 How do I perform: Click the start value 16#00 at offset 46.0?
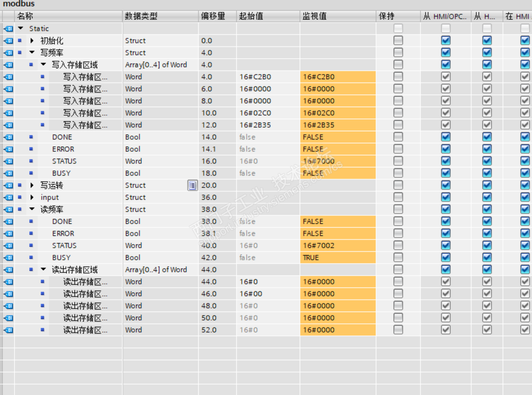click(x=268, y=294)
